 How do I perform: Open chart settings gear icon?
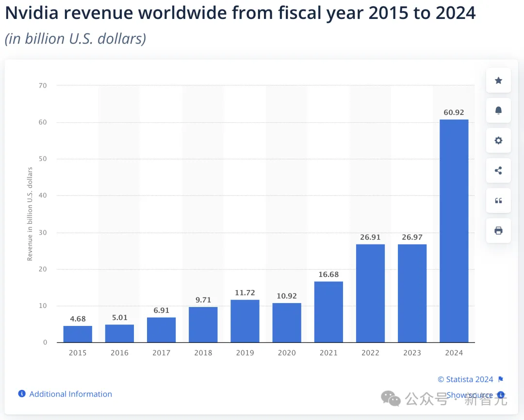498,141
